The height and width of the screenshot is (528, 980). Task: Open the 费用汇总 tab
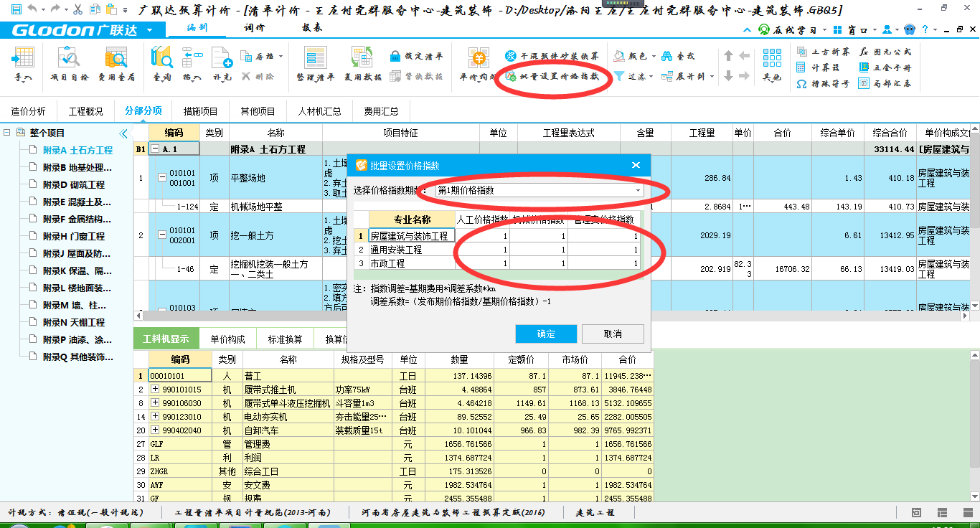381,111
